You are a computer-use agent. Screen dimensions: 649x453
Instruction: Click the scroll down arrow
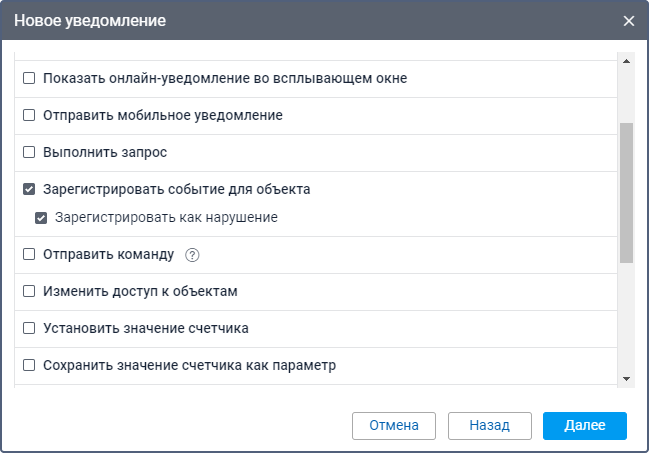click(627, 379)
